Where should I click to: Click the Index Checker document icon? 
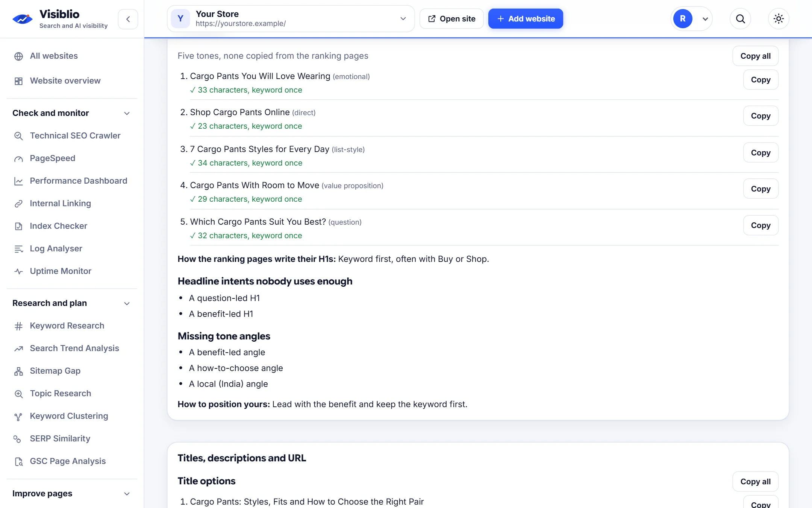pyautogui.click(x=18, y=227)
